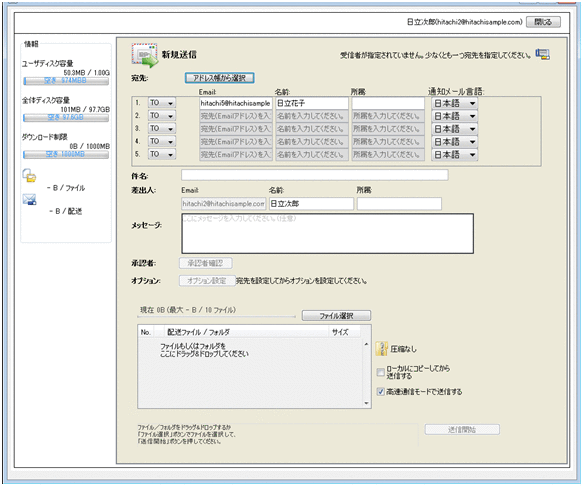Viewport: 585px width, 488px height.
Task: Click the サイズ column header
Action: 344,332
